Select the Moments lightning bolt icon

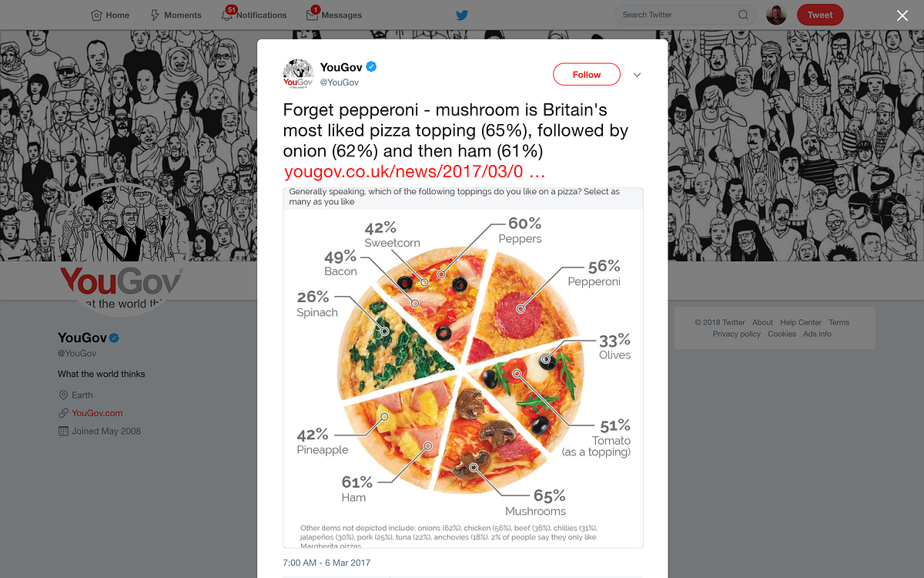point(155,15)
